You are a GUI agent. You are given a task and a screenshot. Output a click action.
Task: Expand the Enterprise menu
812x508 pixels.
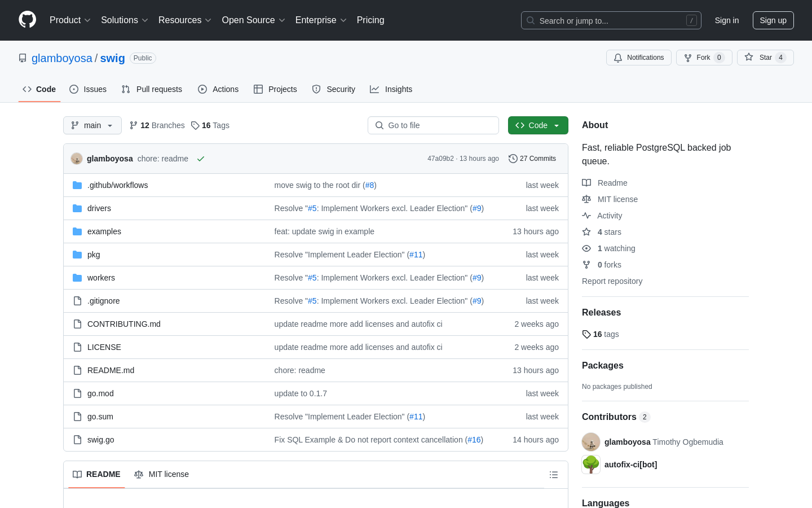coord(321,20)
